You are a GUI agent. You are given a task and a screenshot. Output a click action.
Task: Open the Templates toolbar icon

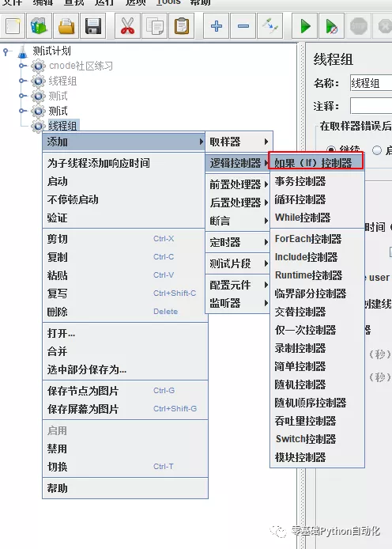click(x=40, y=26)
